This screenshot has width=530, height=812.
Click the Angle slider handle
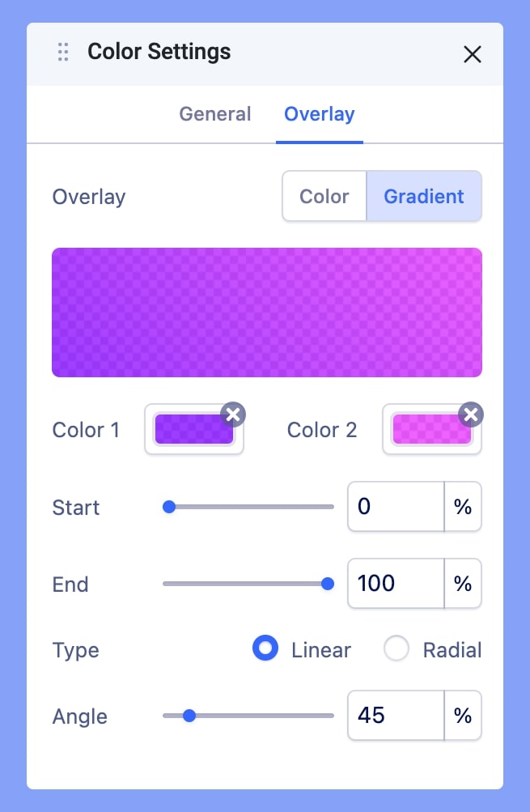tap(189, 716)
